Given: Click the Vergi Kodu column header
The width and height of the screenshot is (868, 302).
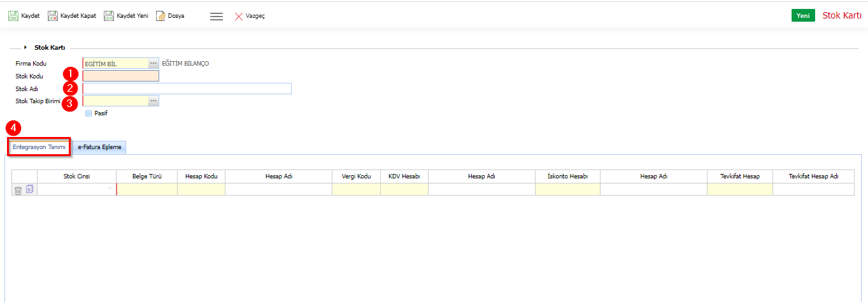Looking at the screenshot, I should pos(356,176).
